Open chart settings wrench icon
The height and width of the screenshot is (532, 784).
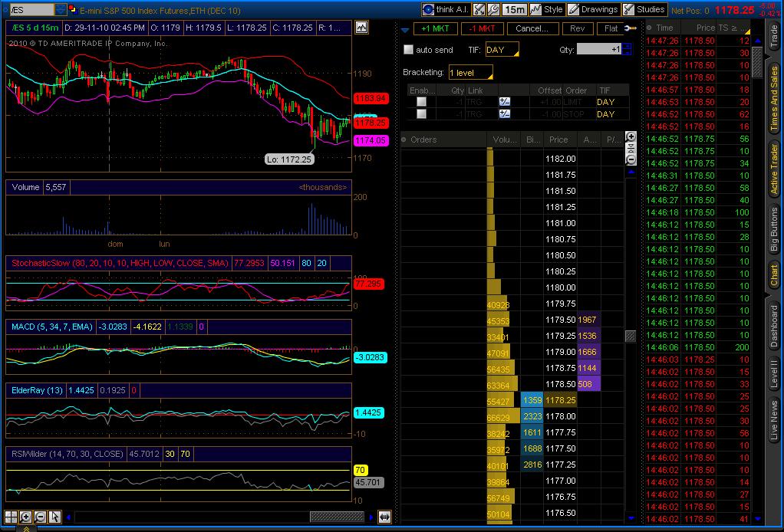493,9
